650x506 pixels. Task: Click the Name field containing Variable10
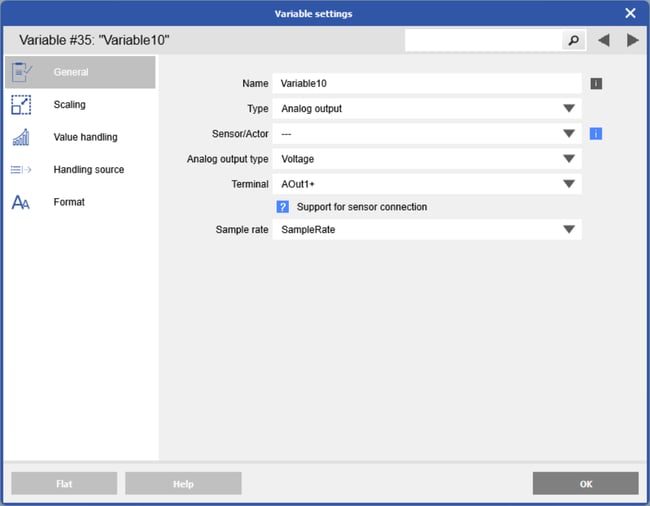click(x=428, y=83)
